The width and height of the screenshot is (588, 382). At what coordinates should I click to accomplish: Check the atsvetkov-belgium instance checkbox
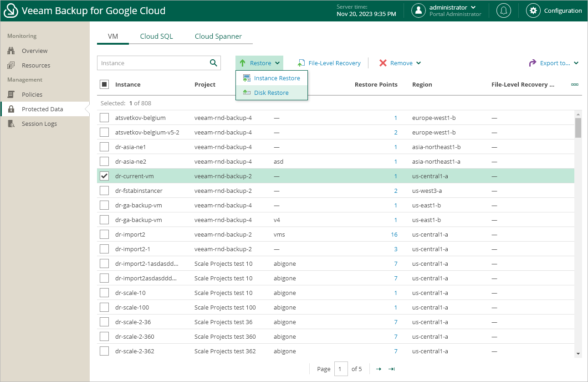pos(104,118)
